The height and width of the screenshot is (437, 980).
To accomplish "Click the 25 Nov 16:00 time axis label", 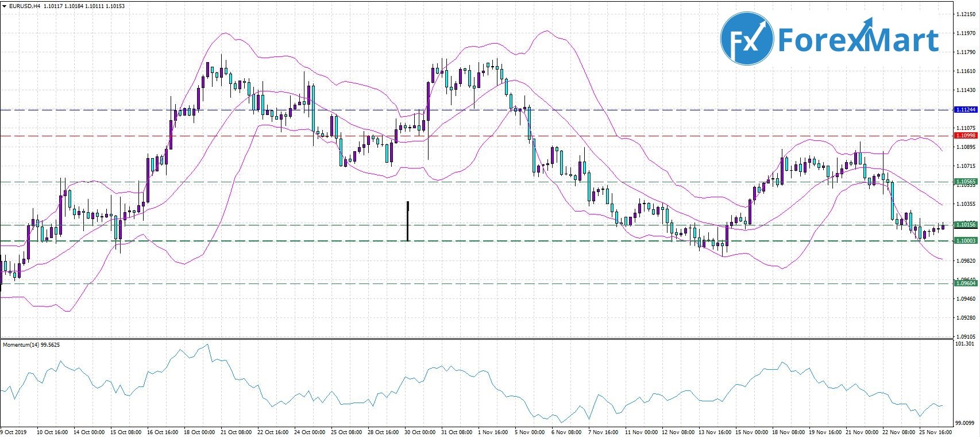I will pos(936,432).
